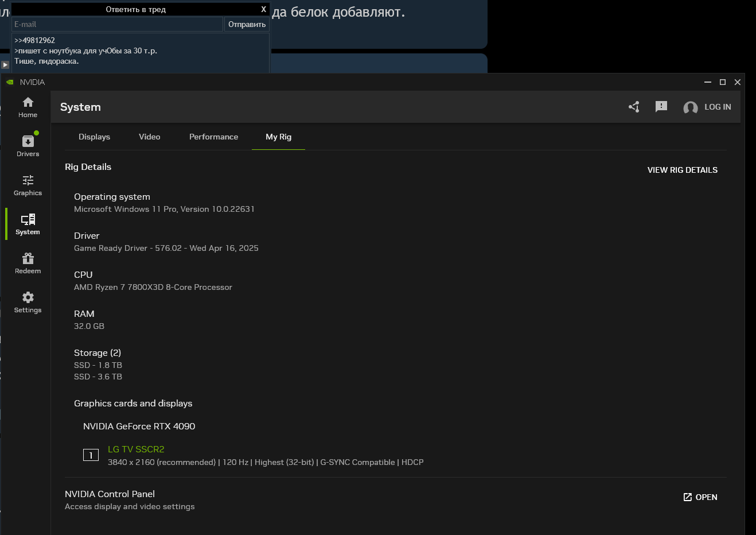Viewport: 756px width, 535px height.
Task: Click the NVIDIA logo in title bar
Action: click(10, 82)
